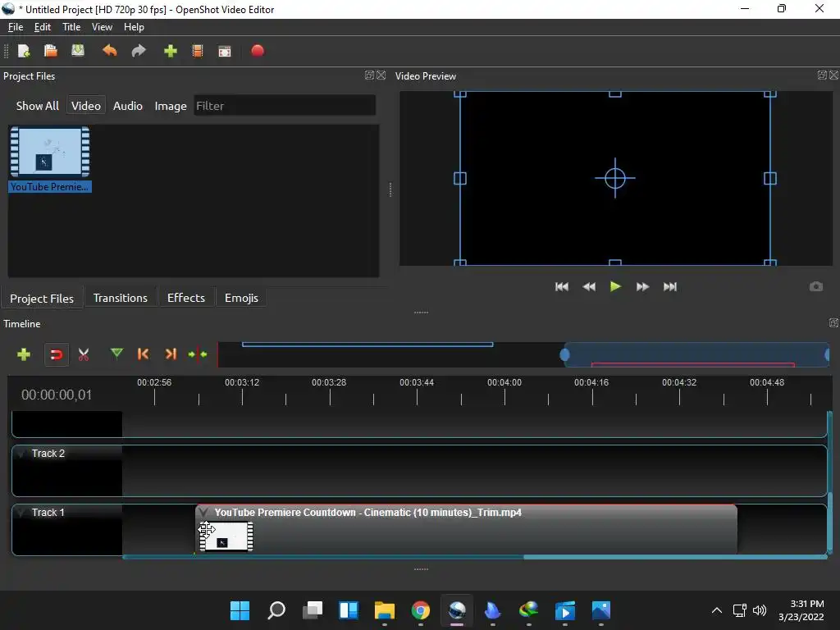Viewport: 840px width, 630px height.
Task: Open Track 1 dropdown menu arrow
Action: coord(21,512)
